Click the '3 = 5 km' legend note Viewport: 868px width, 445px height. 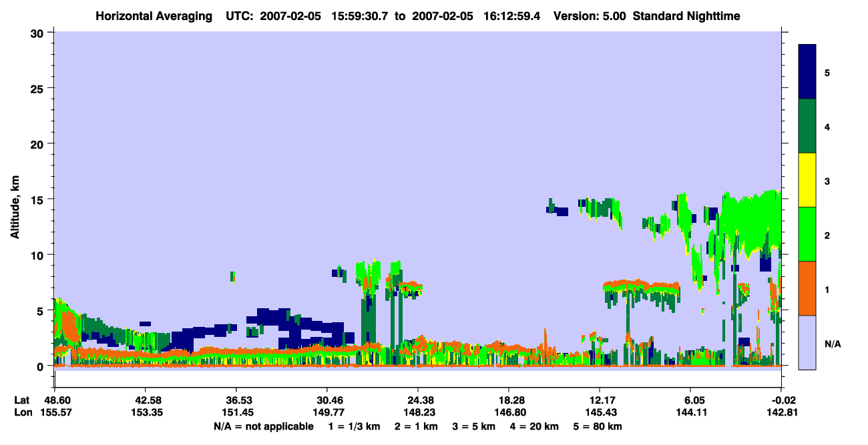(x=473, y=426)
